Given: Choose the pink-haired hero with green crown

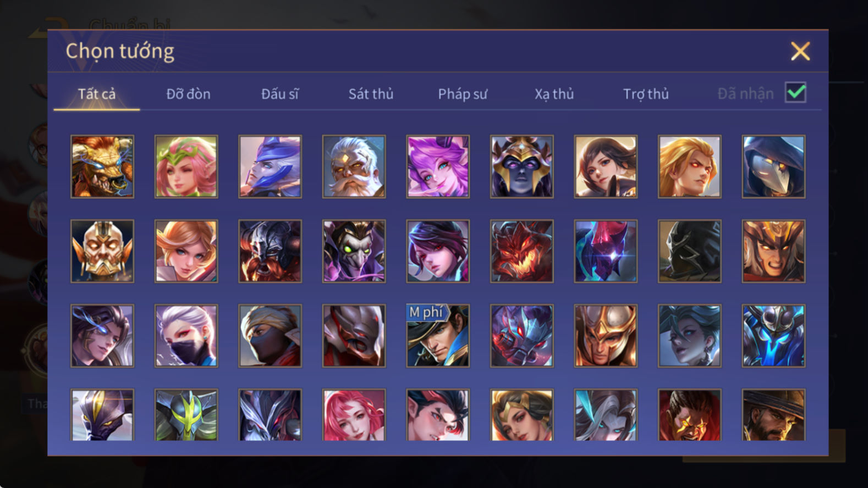Looking at the screenshot, I should click(186, 167).
